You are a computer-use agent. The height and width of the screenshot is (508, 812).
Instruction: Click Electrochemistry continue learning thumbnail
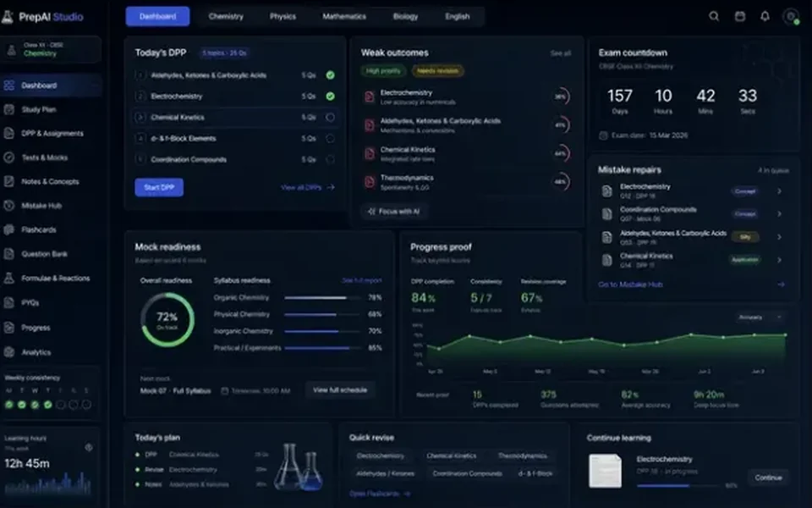tap(605, 471)
